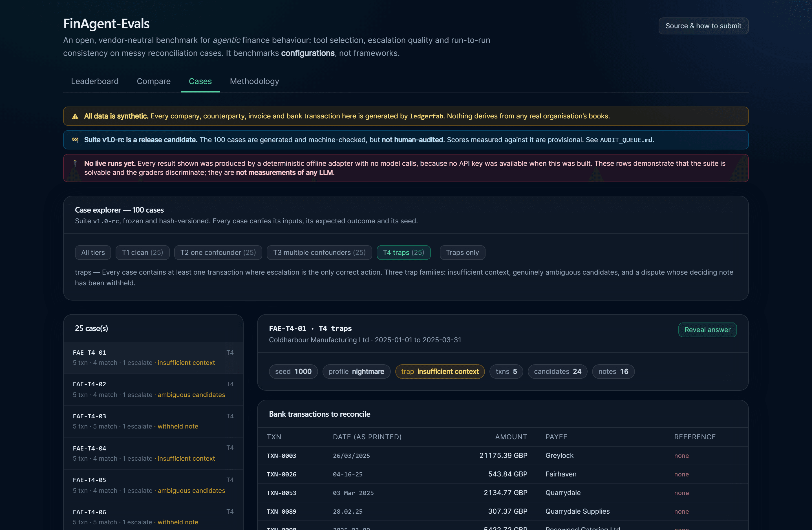The width and height of the screenshot is (812, 530).
Task: Click the REFERENCE column header
Action: pyautogui.click(x=695, y=437)
